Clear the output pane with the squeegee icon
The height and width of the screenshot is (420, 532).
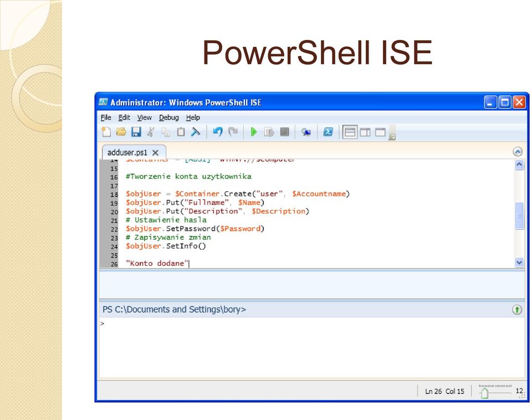196,132
